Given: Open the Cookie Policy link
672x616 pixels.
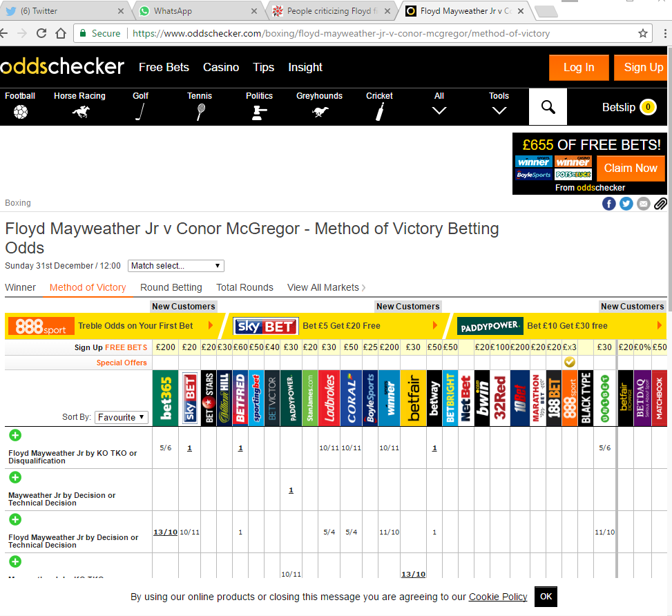Looking at the screenshot, I should click(497, 597).
